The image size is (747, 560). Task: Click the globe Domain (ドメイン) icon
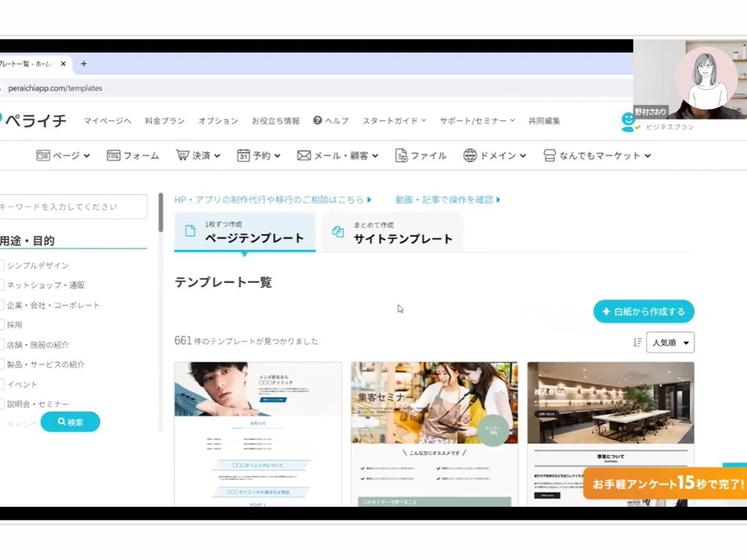point(470,155)
